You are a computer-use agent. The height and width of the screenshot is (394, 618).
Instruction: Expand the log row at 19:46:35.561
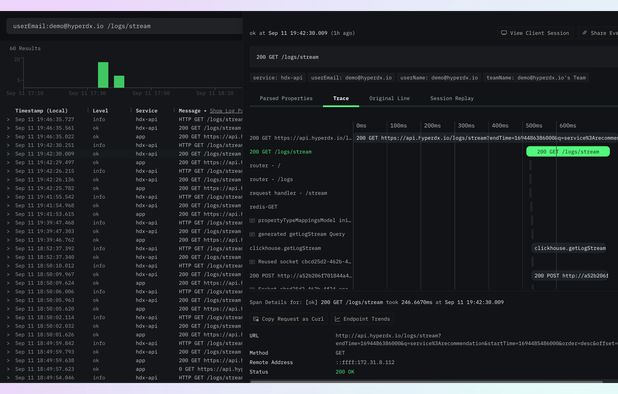(x=8, y=128)
